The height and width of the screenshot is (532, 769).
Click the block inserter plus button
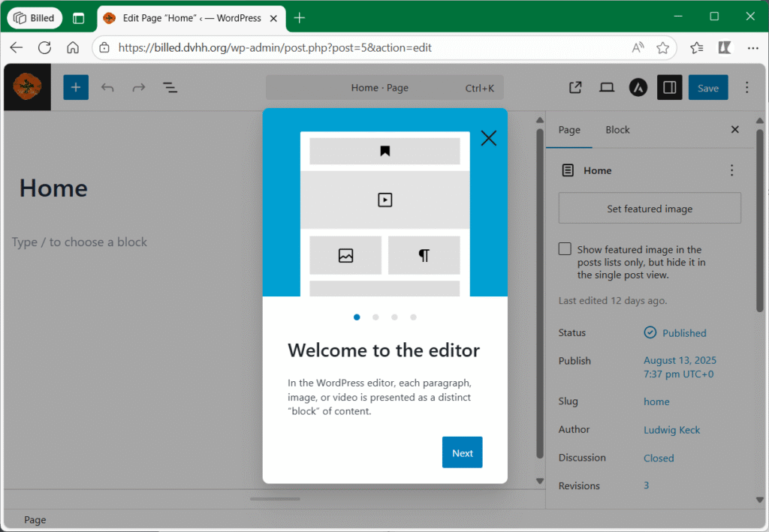click(x=76, y=88)
